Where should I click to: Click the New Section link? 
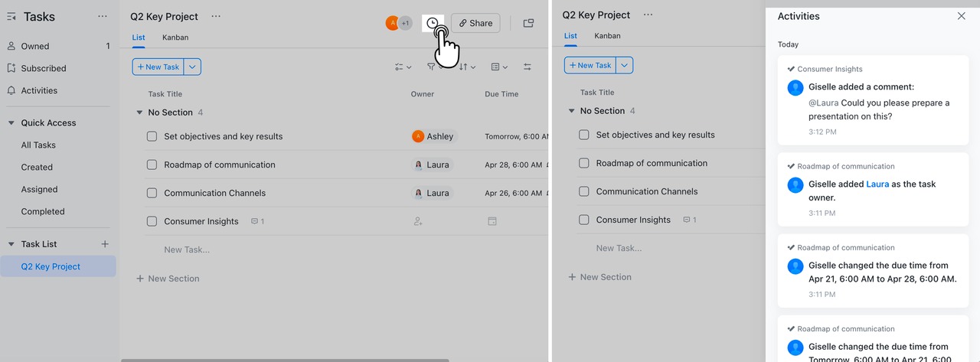click(168, 279)
